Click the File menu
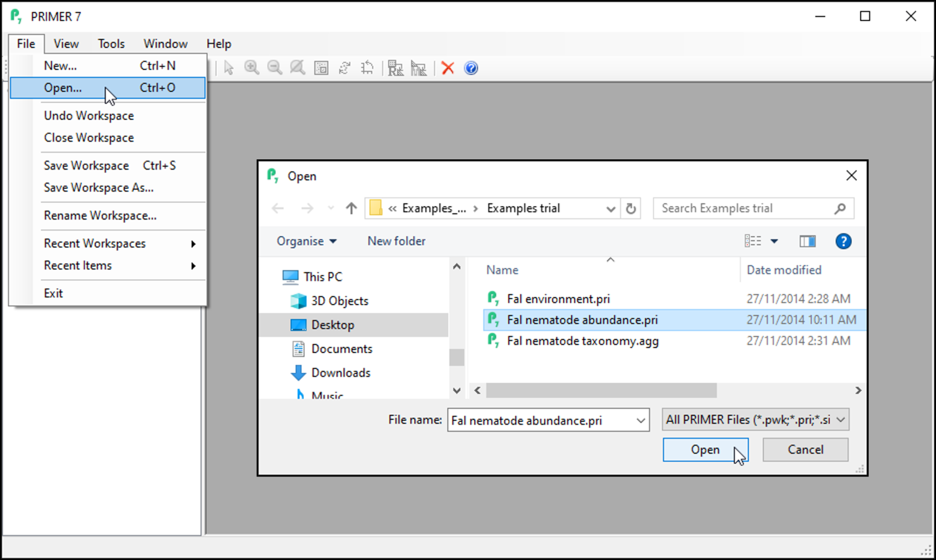The image size is (936, 560). [26, 43]
